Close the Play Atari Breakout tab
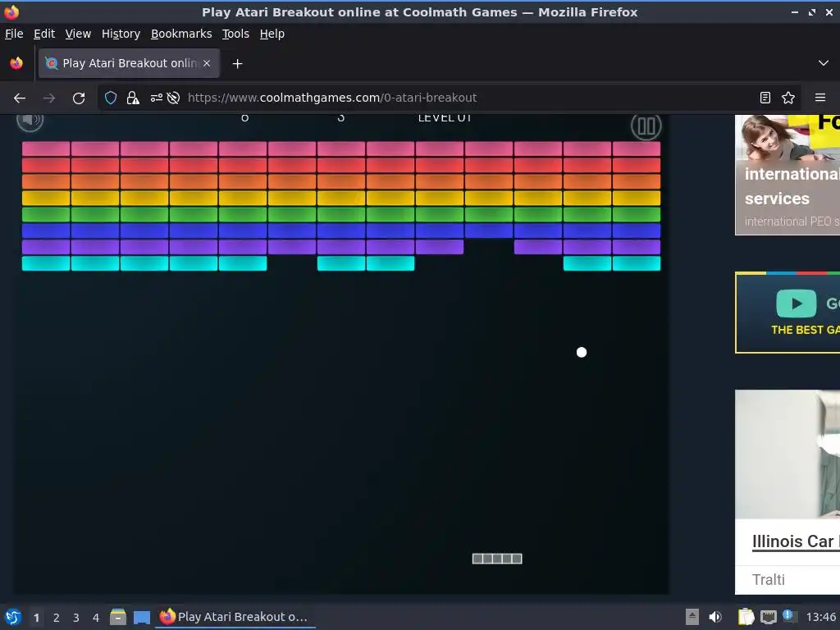 pyautogui.click(x=207, y=63)
